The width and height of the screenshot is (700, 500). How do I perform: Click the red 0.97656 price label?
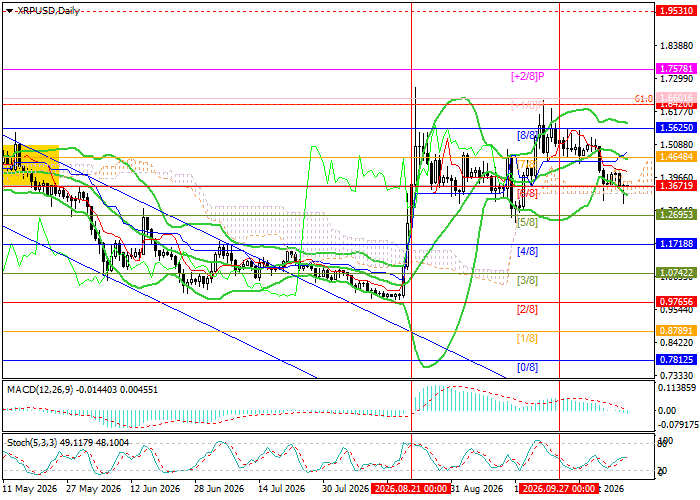click(x=676, y=302)
